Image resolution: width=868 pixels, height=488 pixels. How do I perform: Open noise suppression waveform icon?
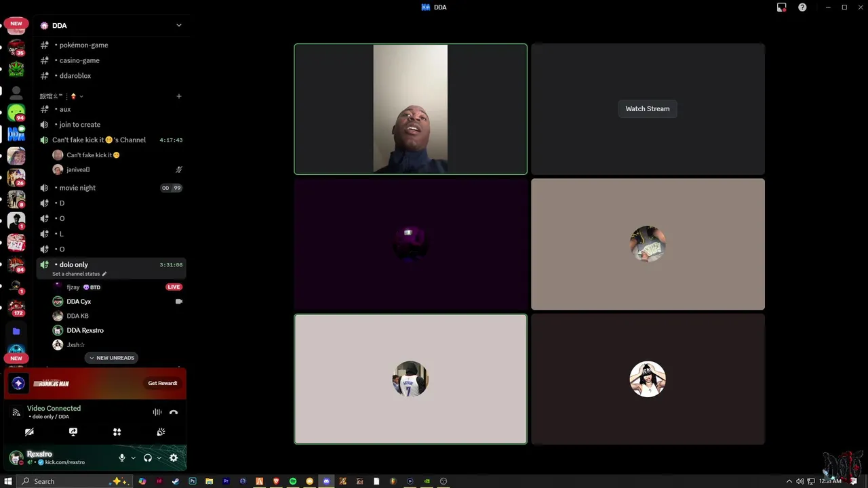157,412
